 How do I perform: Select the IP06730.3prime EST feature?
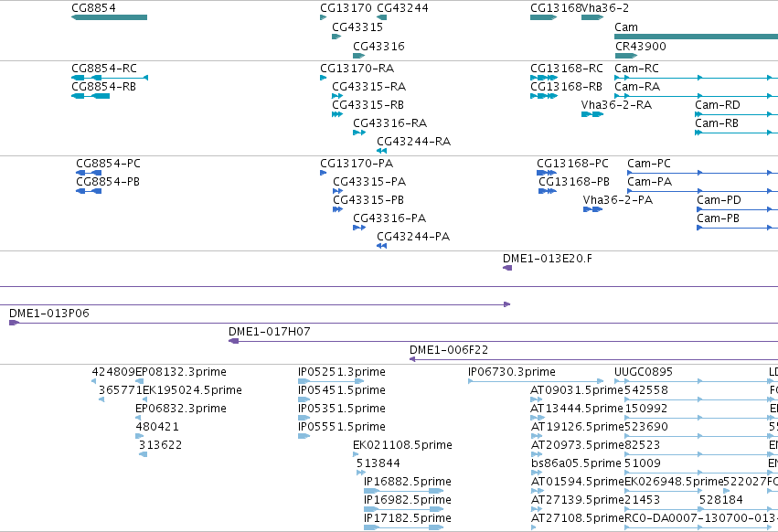coord(536,381)
